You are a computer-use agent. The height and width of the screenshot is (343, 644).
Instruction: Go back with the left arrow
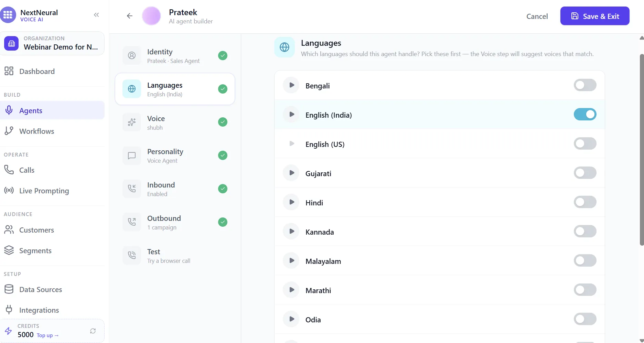click(x=130, y=16)
